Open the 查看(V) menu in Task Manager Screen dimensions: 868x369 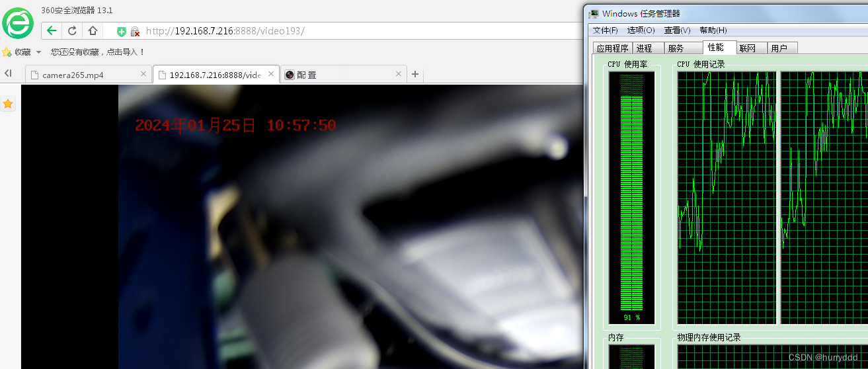click(677, 30)
